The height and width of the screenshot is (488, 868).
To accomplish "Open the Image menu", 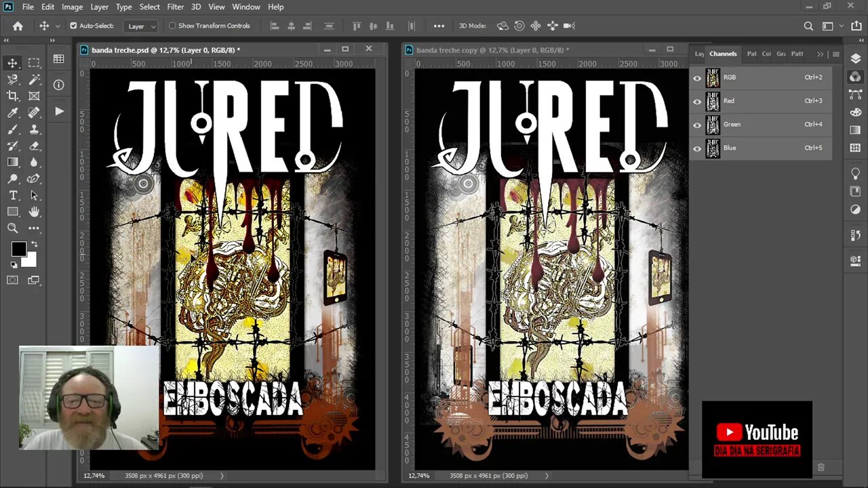I will click(x=72, y=7).
